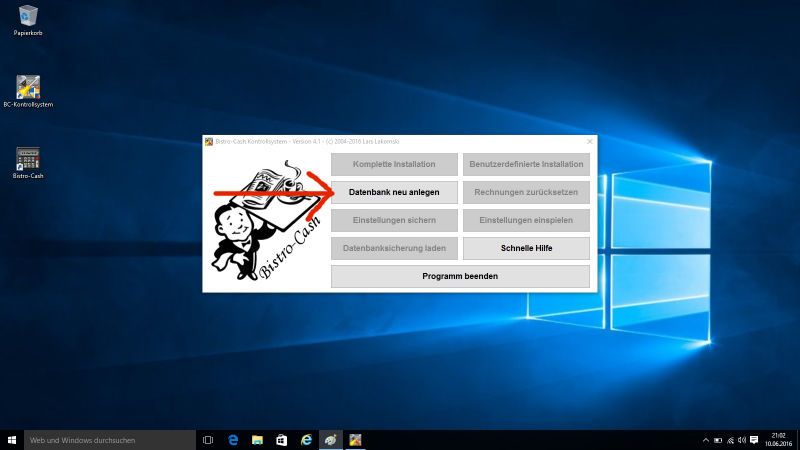800x450 pixels.
Task: Click Programm beenden to exit
Action: click(460, 276)
